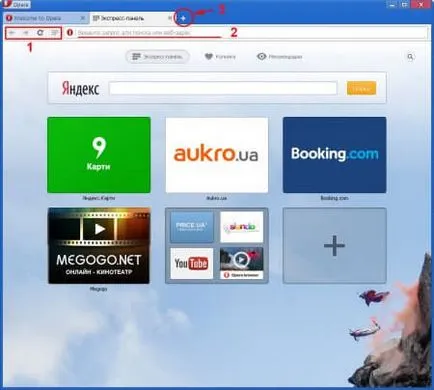
Task: Add a new Speed Dial entry tile
Action: [335, 246]
